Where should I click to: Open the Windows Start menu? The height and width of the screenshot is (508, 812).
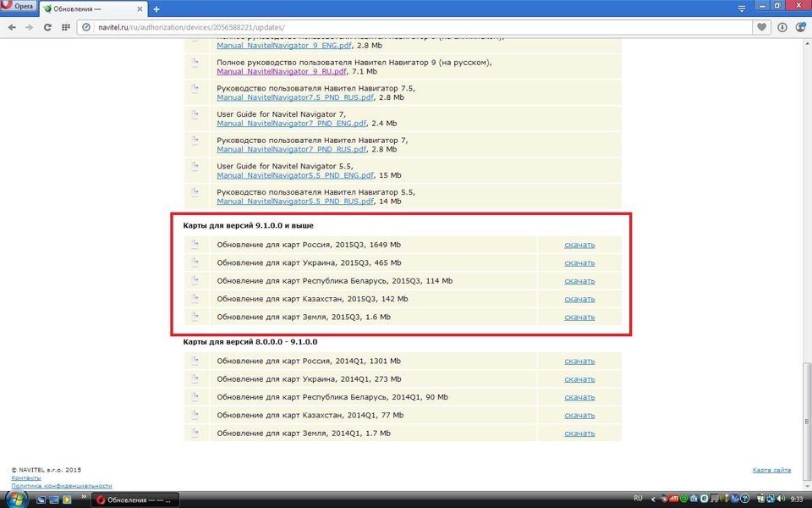(17, 500)
